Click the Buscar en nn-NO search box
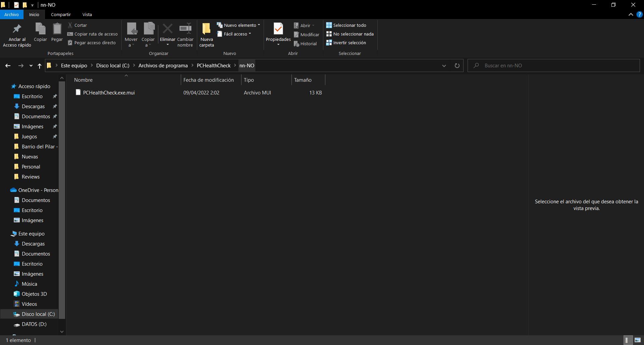The height and width of the screenshot is (345, 644). point(554,66)
